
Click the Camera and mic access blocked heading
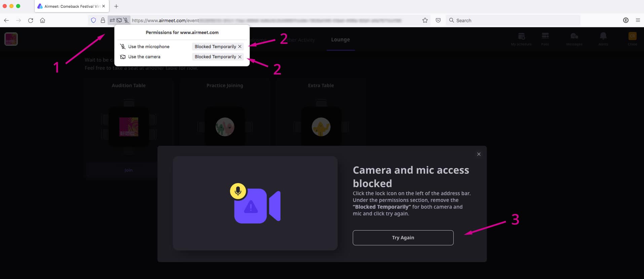[411, 177]
